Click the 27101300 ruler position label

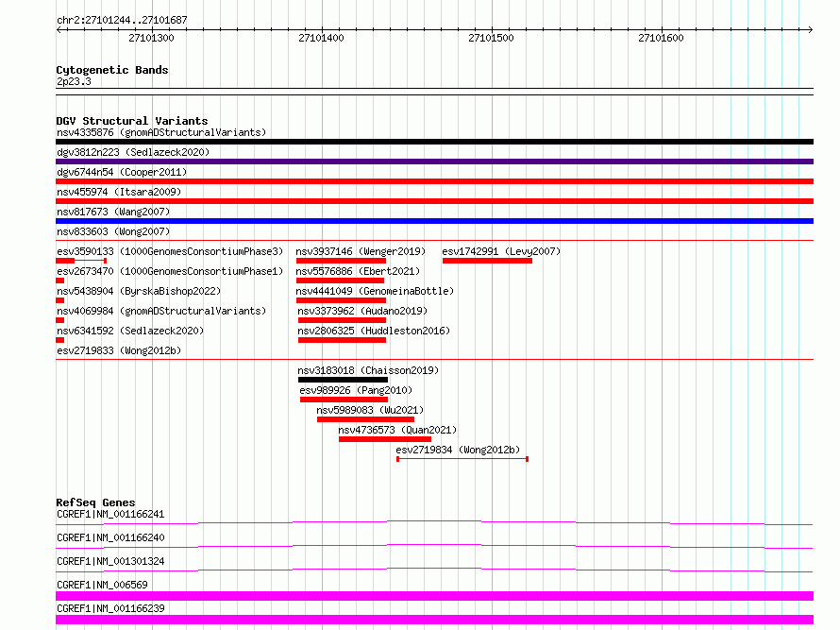pyautogui.click(x=151, y=38)
